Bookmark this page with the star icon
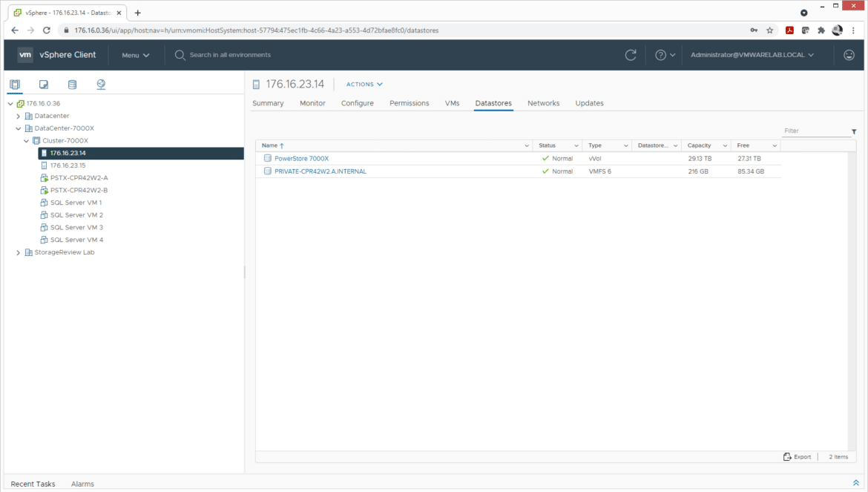 coord(769,30)
